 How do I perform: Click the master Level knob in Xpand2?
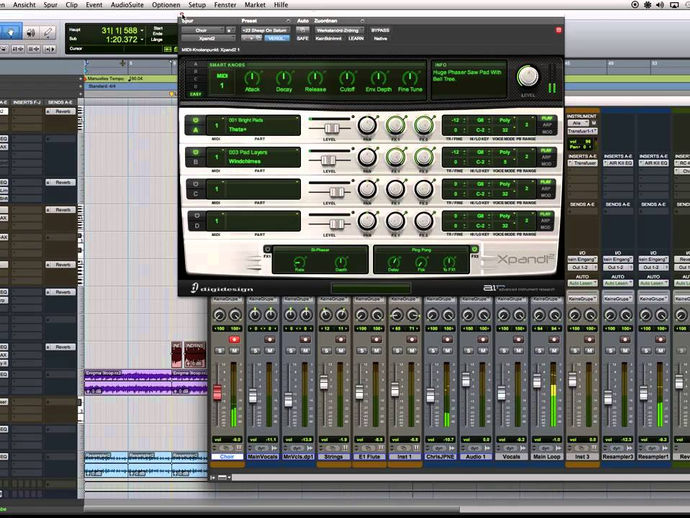528,76
